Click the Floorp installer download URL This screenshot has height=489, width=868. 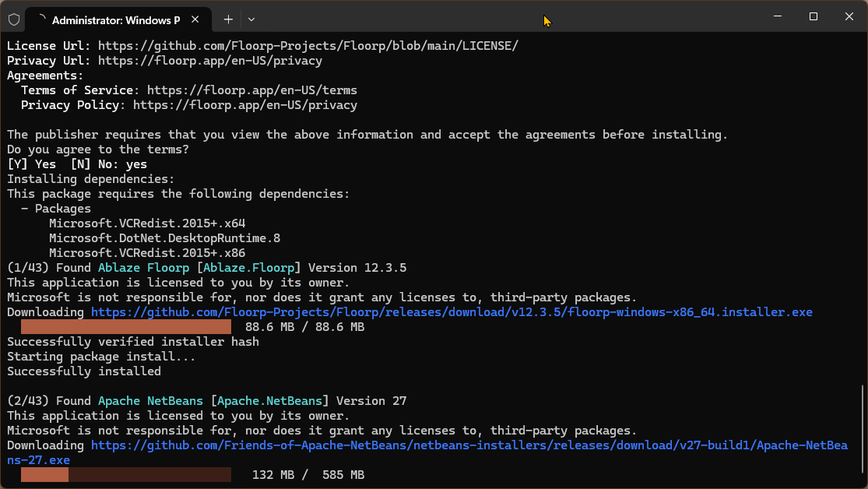click(x=452, y=312)
